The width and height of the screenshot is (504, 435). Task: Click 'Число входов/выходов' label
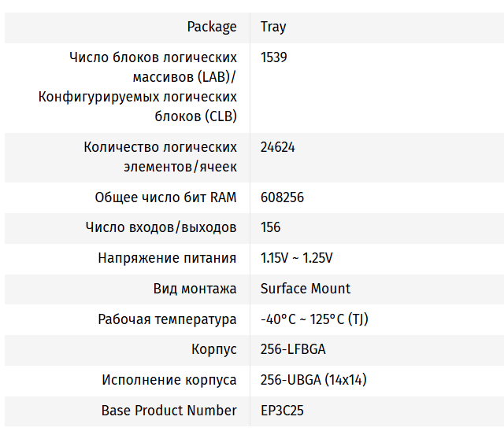[x=161, y=227]
